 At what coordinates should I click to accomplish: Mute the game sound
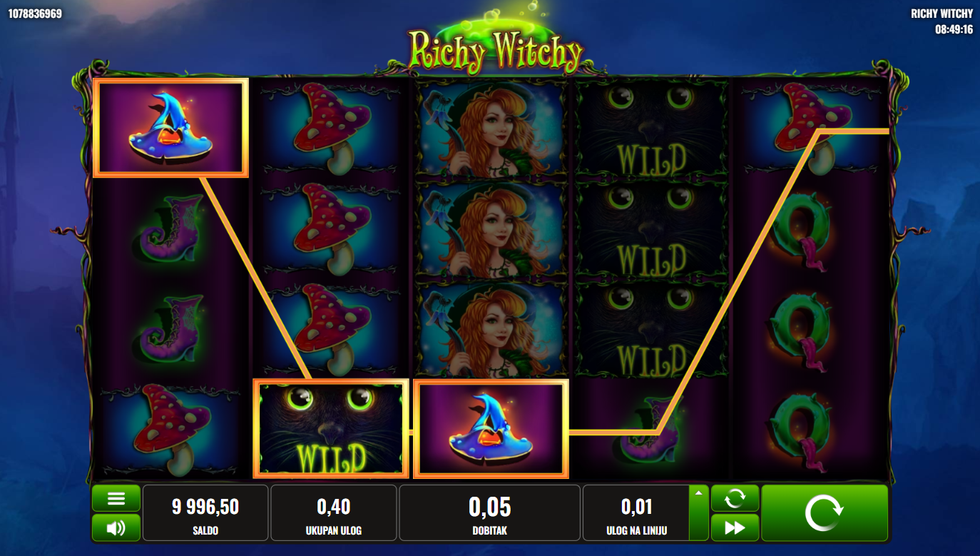click(116, 527)
